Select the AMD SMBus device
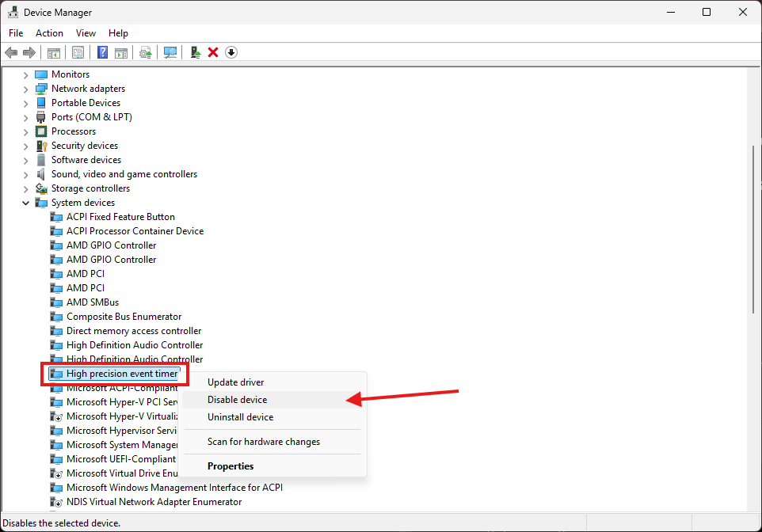This screenshot has height=532, width=762. click(x=93, y=302)
